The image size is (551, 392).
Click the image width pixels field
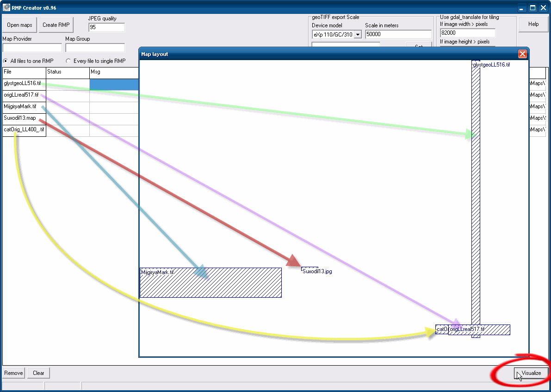point(467,33)
